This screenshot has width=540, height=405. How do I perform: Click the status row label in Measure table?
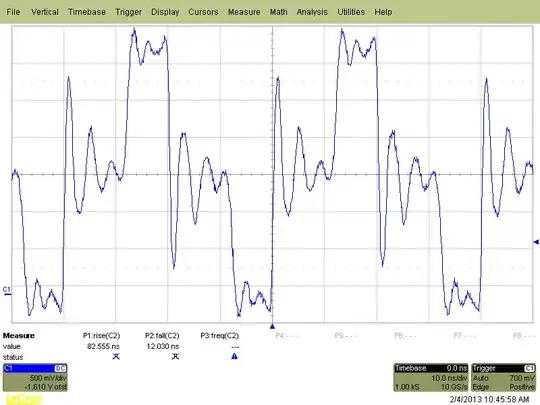pos(13,357)
